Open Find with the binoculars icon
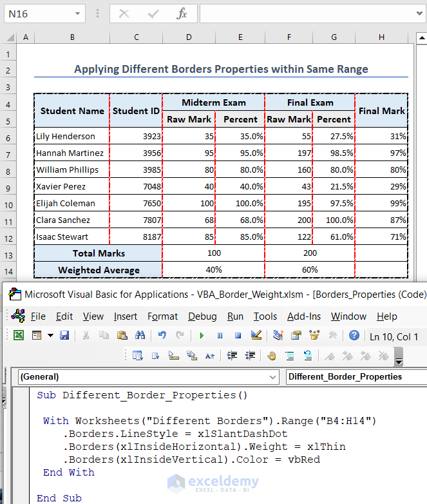 [140, 336]
